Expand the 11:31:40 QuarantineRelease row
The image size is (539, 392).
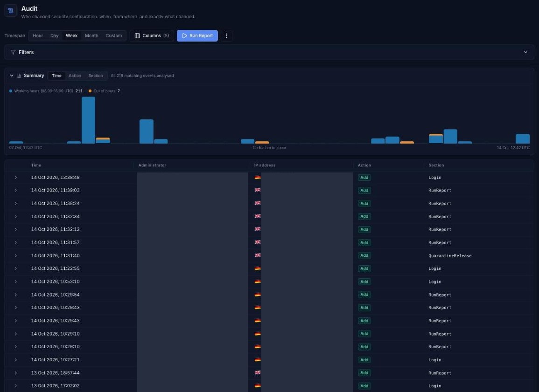click(16, 255)
